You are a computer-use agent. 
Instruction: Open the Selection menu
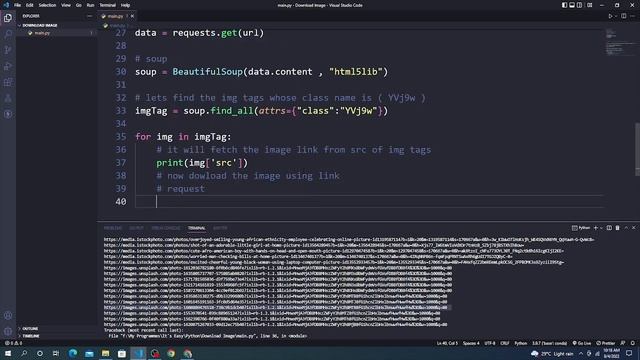click(47, 5)
